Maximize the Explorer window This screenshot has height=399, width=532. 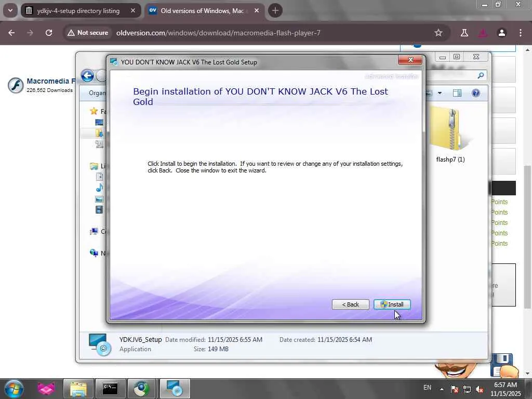(x=457, y=57)
